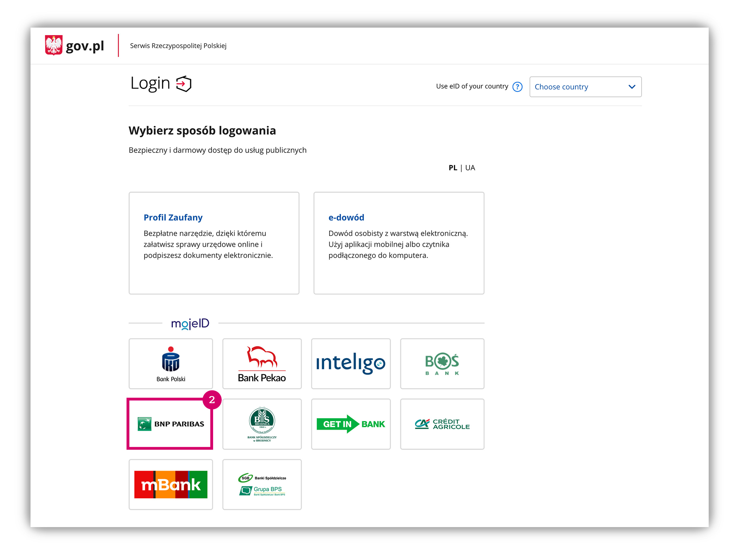Select Bank Spółdzielczy w Brodnicy tile
The image size is (741, 560).
262,424
